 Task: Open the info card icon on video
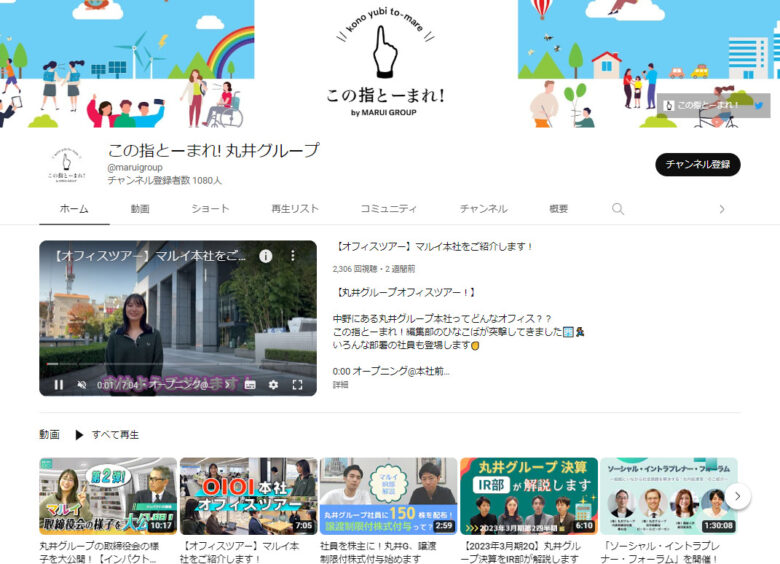266,256
